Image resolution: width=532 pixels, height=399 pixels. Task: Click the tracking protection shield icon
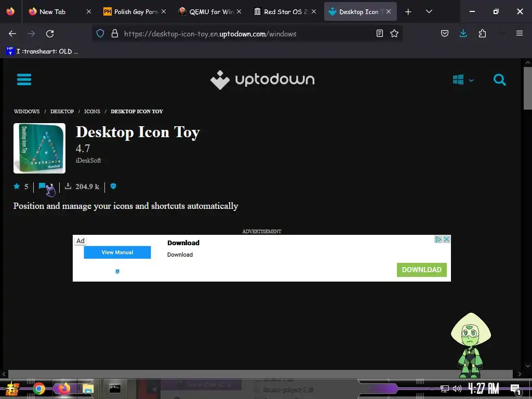click(x=100, y=33)
